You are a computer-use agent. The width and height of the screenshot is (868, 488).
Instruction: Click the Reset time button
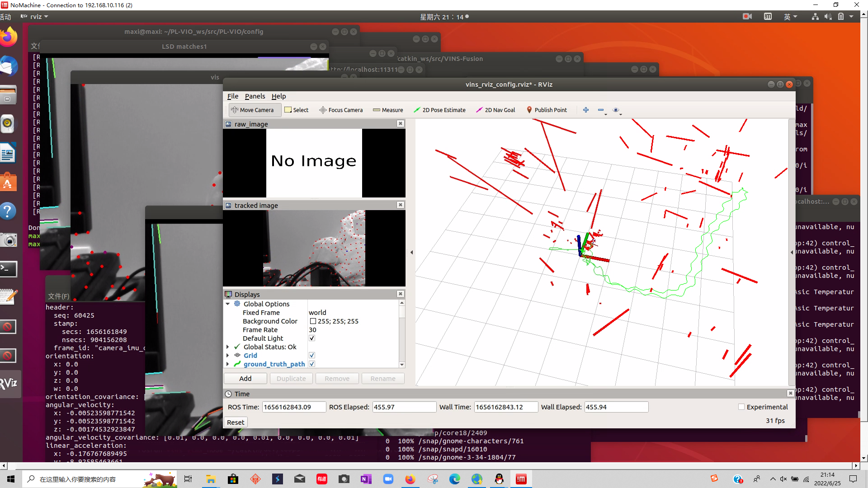click(236, 422)
